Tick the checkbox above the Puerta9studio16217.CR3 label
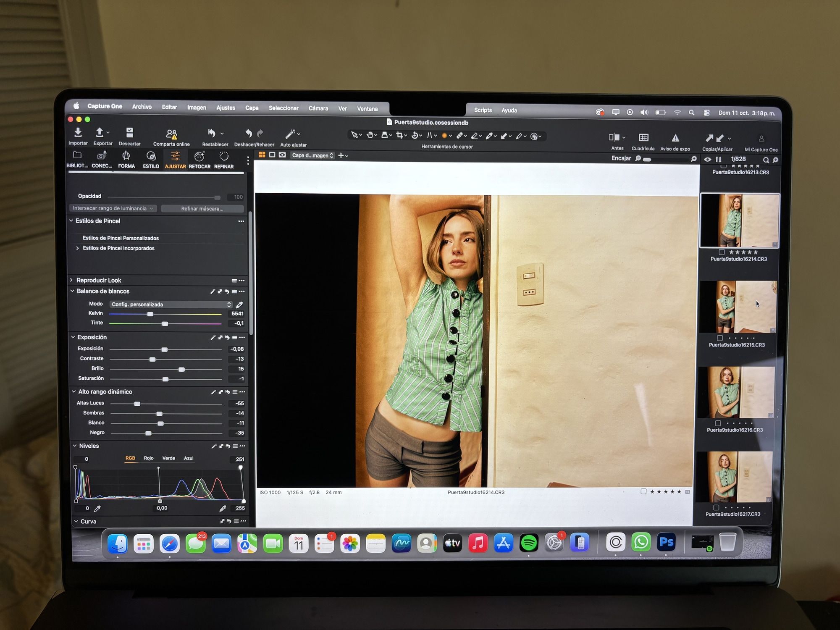Screen dimensions: 840x630 (x=716, y=508)
